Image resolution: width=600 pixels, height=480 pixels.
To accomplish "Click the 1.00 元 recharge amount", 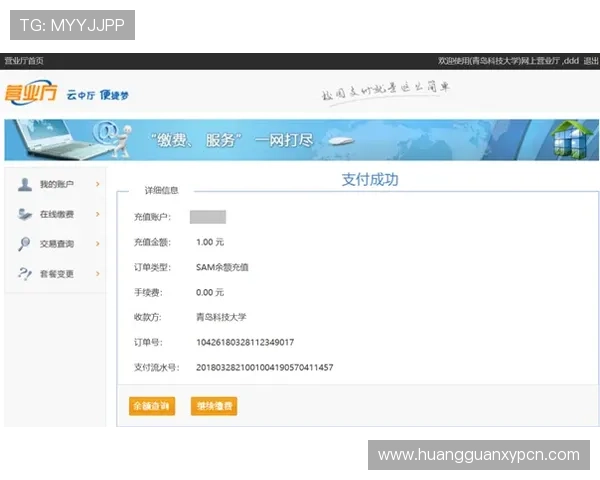I will pos(210,242).
